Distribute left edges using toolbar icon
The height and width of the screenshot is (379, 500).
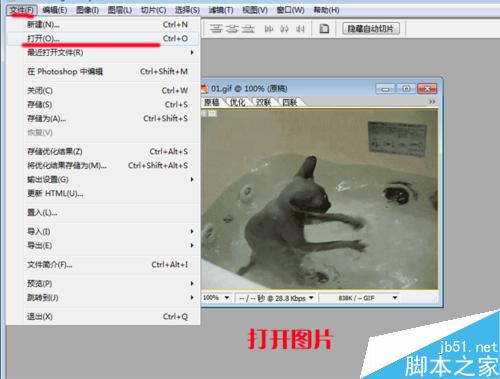269,29
